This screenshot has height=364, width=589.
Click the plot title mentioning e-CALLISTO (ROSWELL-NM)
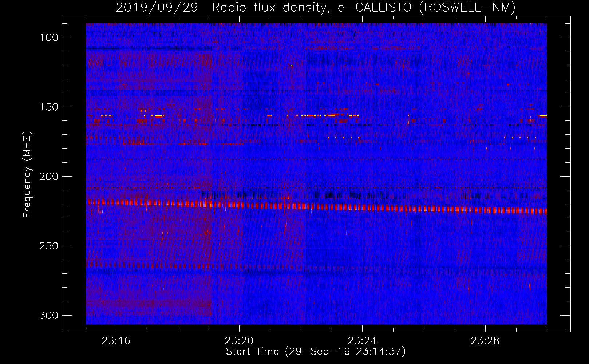316,7
